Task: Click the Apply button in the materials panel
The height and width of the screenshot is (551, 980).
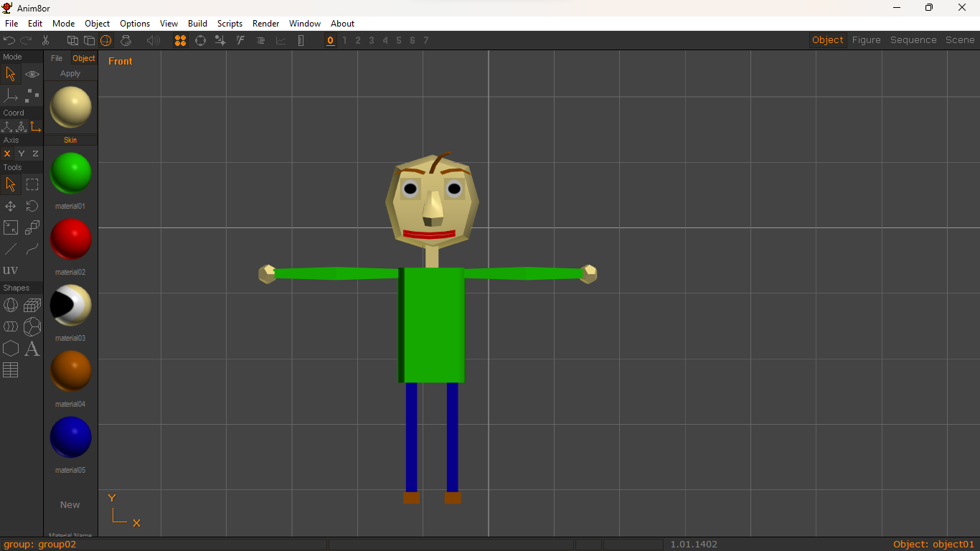Action: coord(70,72)
